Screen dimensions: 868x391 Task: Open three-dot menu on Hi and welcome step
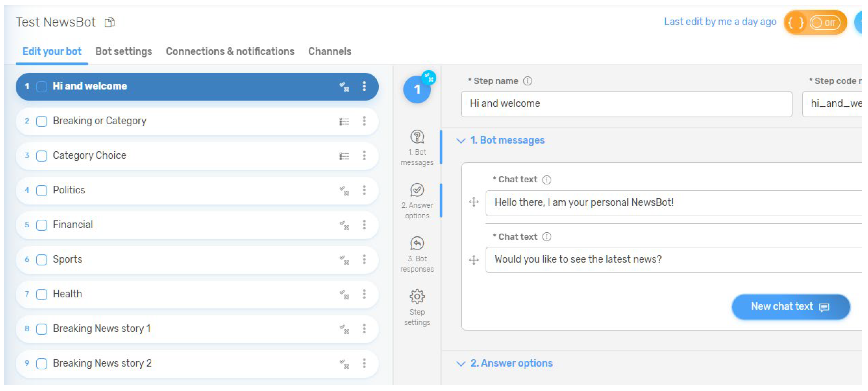pyautogui.click(x=364, y=86)
